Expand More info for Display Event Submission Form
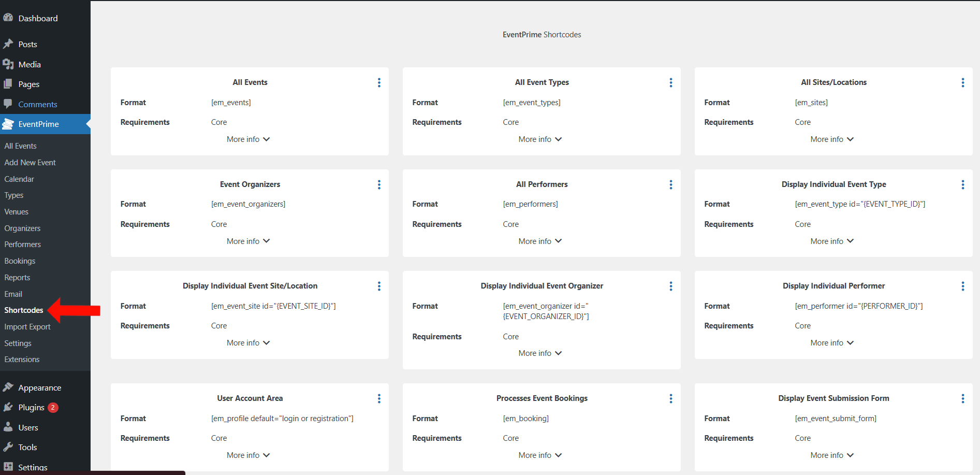The height and width of the screenshot is (475, 980). [832, 455]
